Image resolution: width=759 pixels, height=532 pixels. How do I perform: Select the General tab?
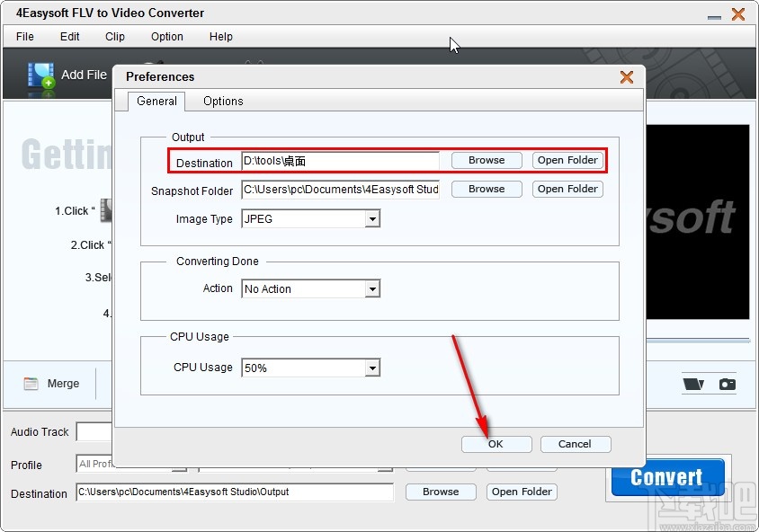point(157,101)
